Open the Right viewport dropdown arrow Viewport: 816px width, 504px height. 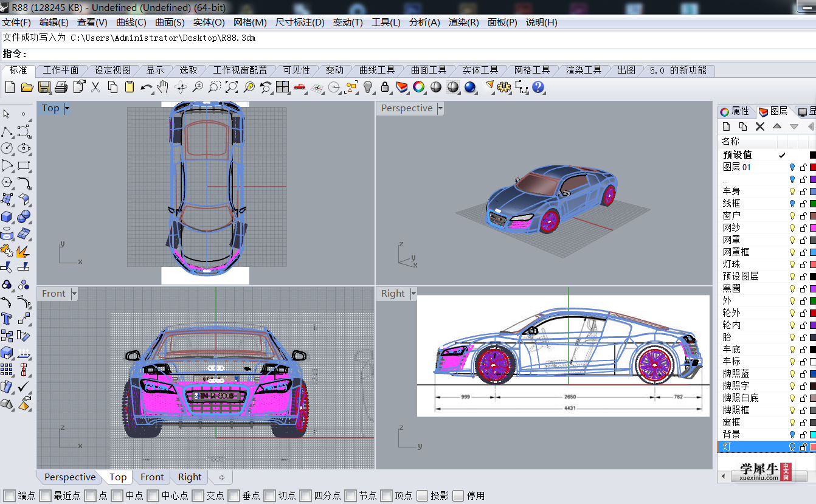coord(413,294)
